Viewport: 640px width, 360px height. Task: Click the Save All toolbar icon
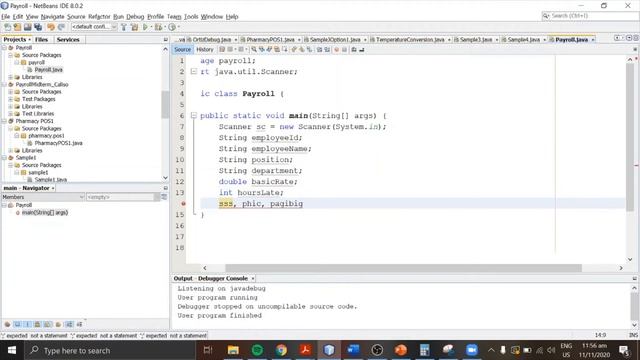[x=38, y=27]
